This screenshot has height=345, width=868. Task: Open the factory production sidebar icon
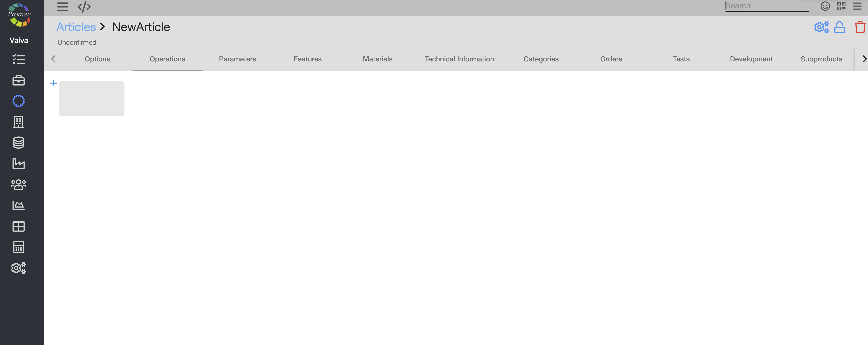[x=19, y=163]
